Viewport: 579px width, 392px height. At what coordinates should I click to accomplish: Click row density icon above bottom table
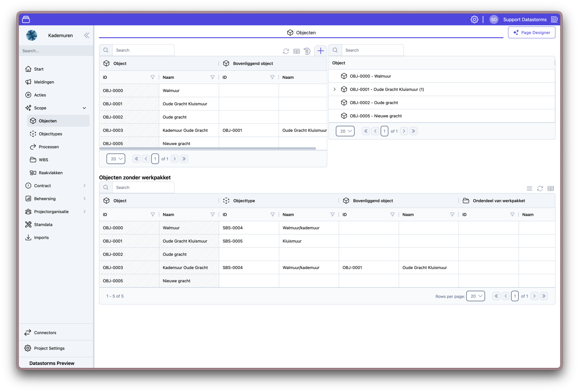529,188
